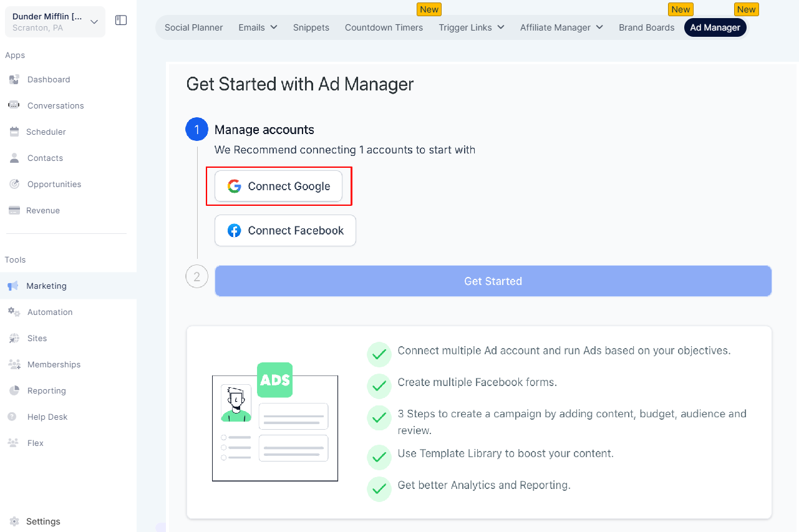Open the Revenue section
799x532 pixels.
pos(43,210)
